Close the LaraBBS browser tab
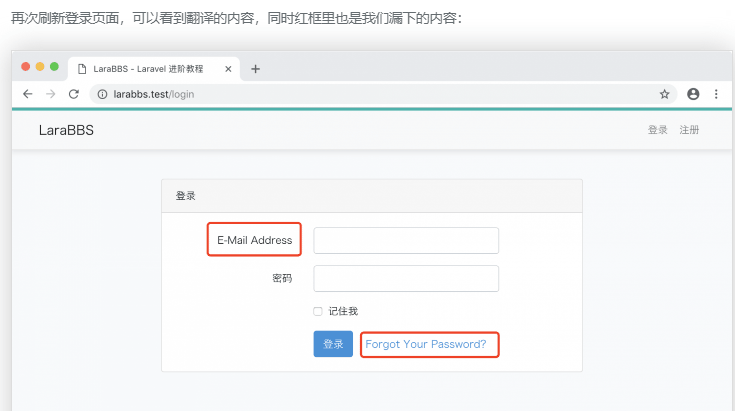Screen dimensions: 735x411 click(x=228, y=69)
